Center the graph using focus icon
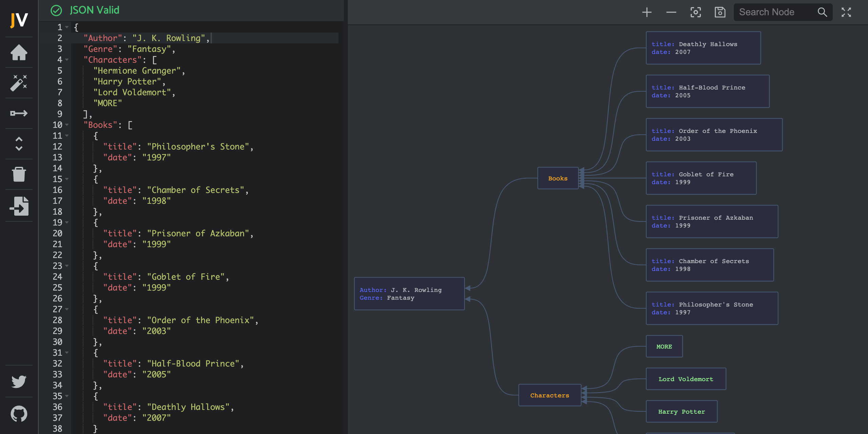This screenshot has width=868, height=434. (695, 12)
